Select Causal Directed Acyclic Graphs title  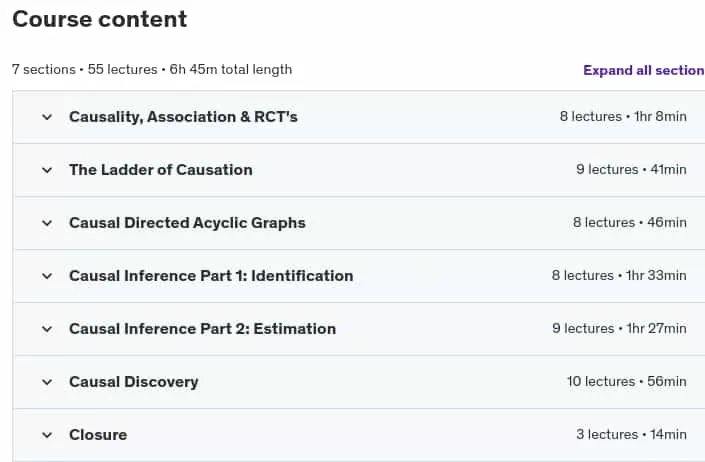[x=187, y=223]
